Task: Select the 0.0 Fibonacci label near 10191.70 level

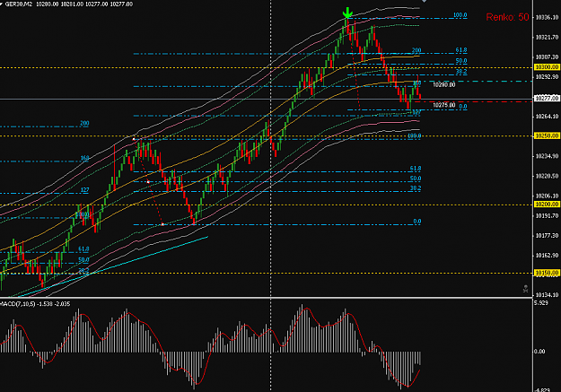Action: 417,222
